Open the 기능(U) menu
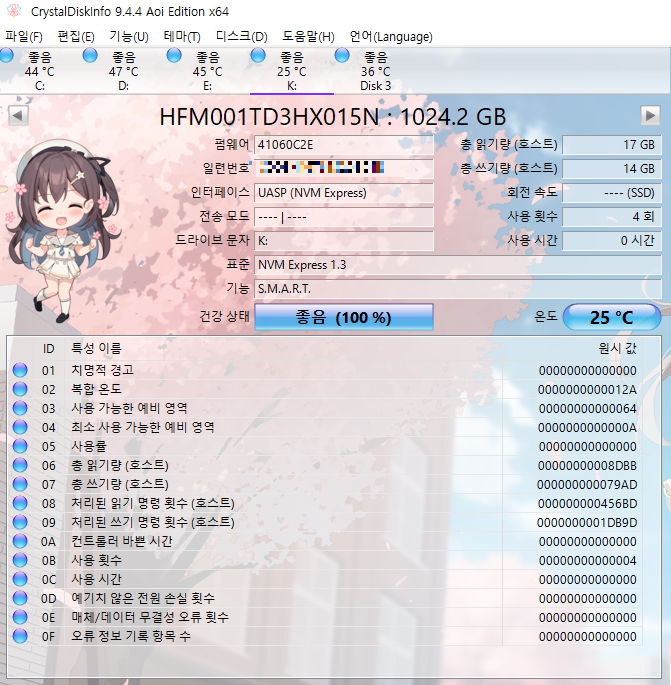The image size is (671, 685). (129, 36)
